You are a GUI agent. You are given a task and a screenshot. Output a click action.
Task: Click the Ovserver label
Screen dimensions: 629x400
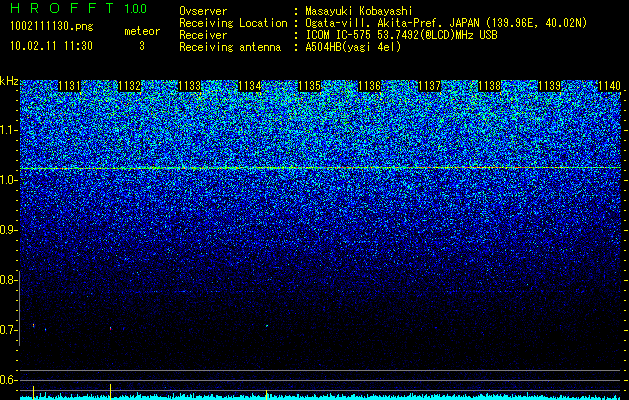click(203, 11)
